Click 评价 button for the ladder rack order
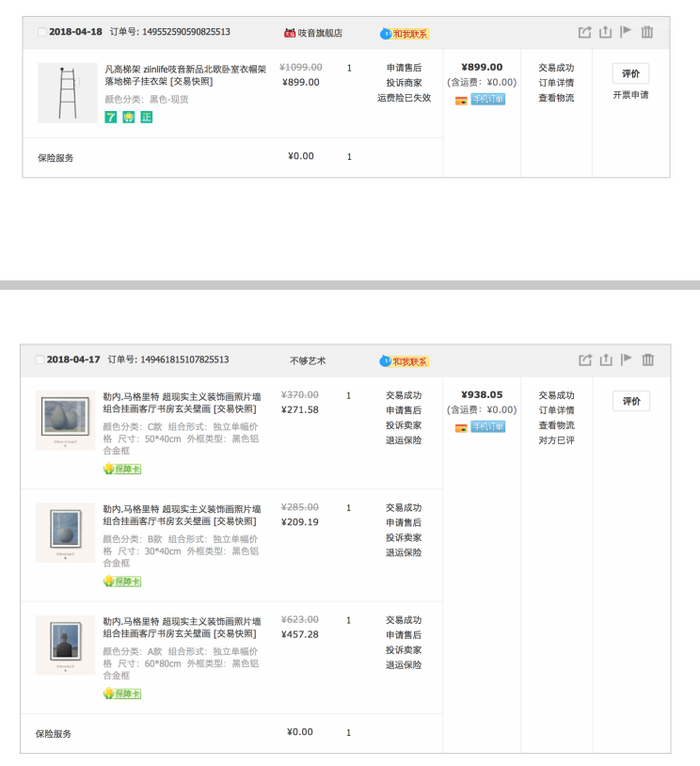This screenshot has width=700, height=766. pos(630,73)
